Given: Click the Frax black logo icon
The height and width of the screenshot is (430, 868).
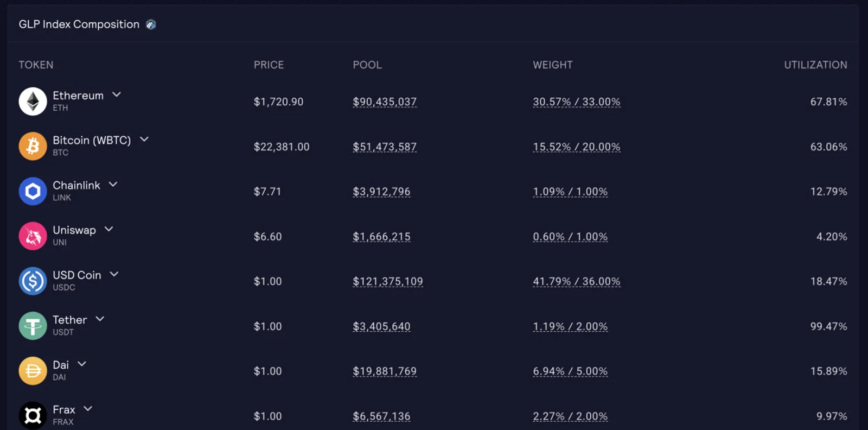Looking at the screenshot, I should 33,416.
